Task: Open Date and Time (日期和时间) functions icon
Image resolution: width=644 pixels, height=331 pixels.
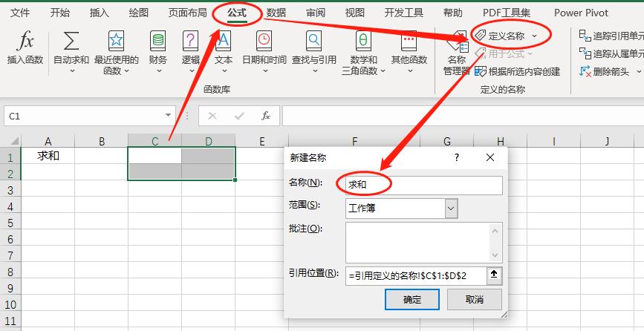Action: 264,41
